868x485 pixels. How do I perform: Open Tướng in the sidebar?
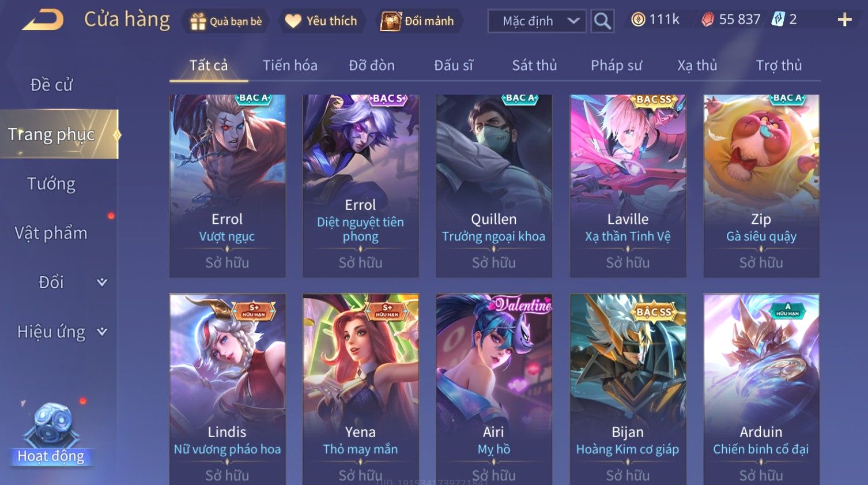click(x=51, y=184)
